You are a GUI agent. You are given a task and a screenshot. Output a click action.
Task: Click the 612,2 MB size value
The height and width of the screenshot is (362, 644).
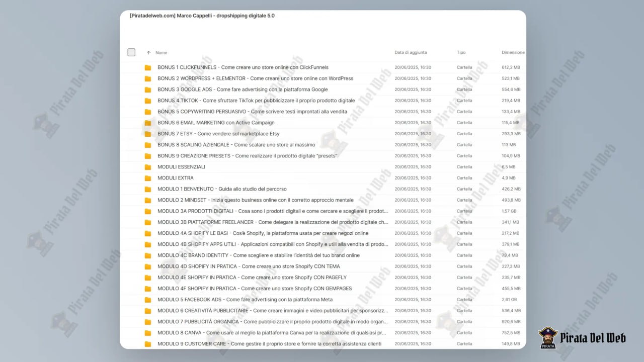pos(511,67)
